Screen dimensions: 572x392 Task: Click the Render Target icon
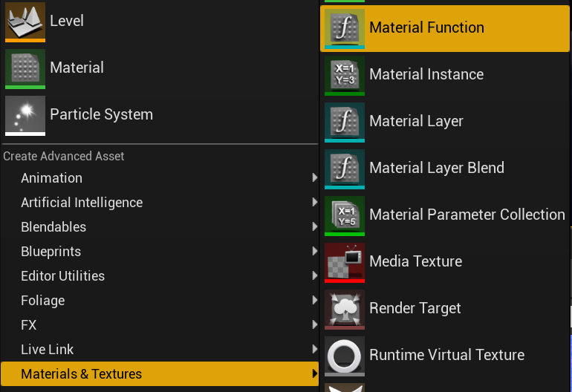(345, 310)
